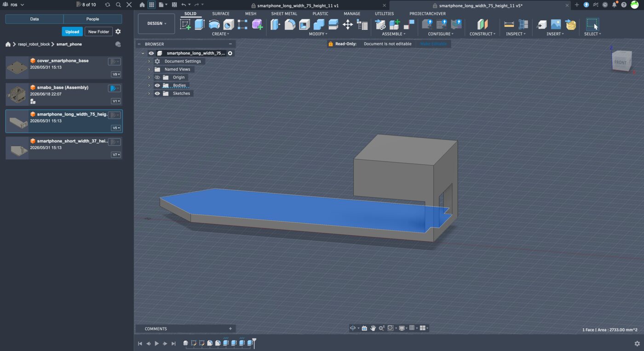
Task: Select the Extrude tool in Create
Action: [x=200, y=24]
